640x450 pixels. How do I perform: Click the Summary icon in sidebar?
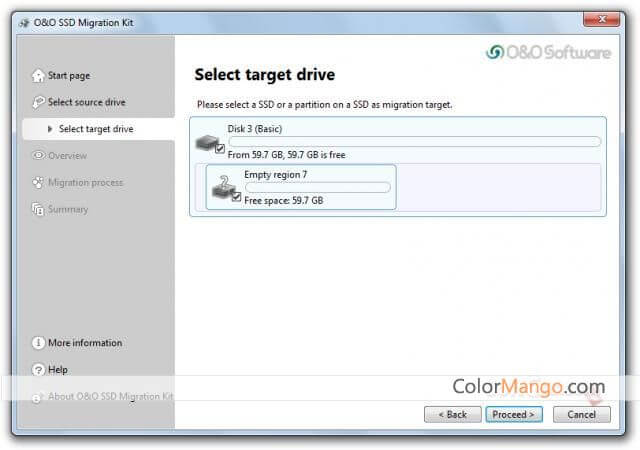(x=38, y=210)
